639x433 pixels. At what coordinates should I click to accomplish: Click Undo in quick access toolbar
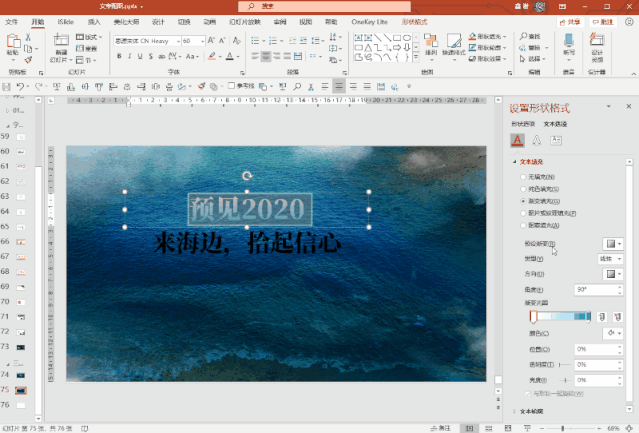pos(20,86)
